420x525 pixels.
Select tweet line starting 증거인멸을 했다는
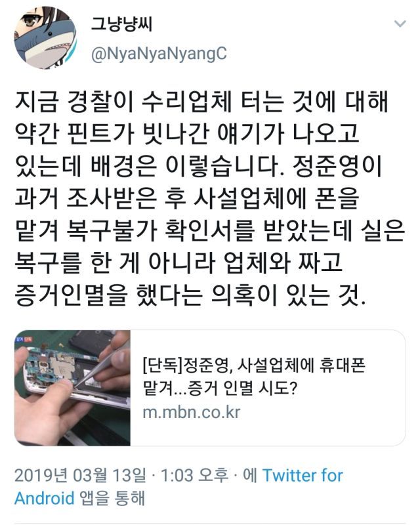(190, 296)
